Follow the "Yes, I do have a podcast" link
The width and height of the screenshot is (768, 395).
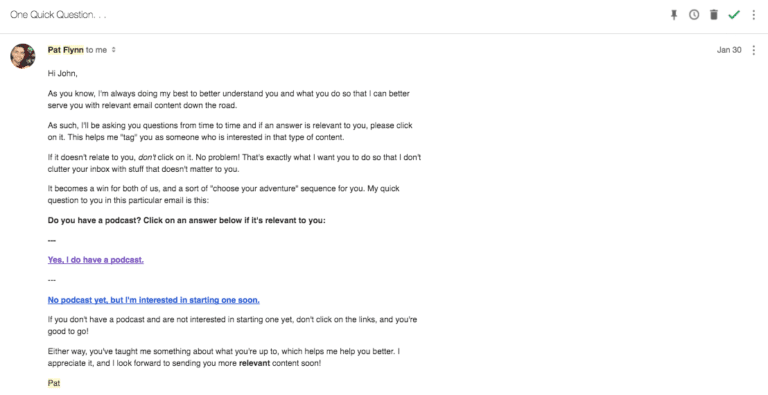click(96, 260)
